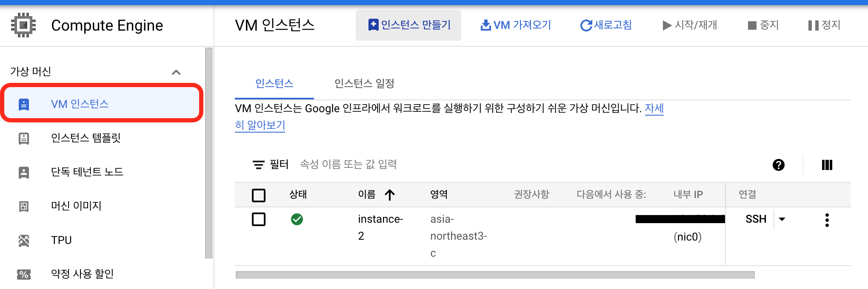
Task: Switch to the 인스턴스 일정 tab
Action: (364, 83)
